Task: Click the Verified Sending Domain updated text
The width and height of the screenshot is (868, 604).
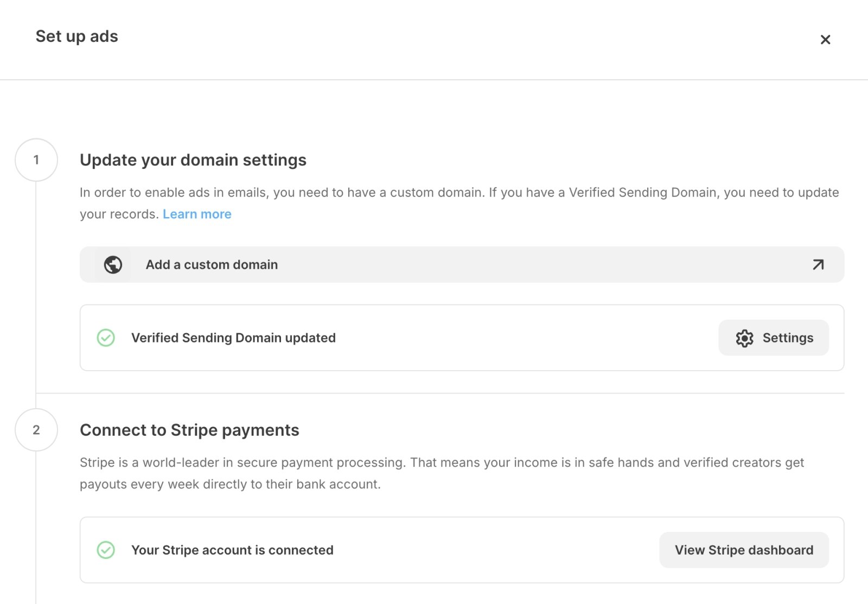Action: point(233,338)
